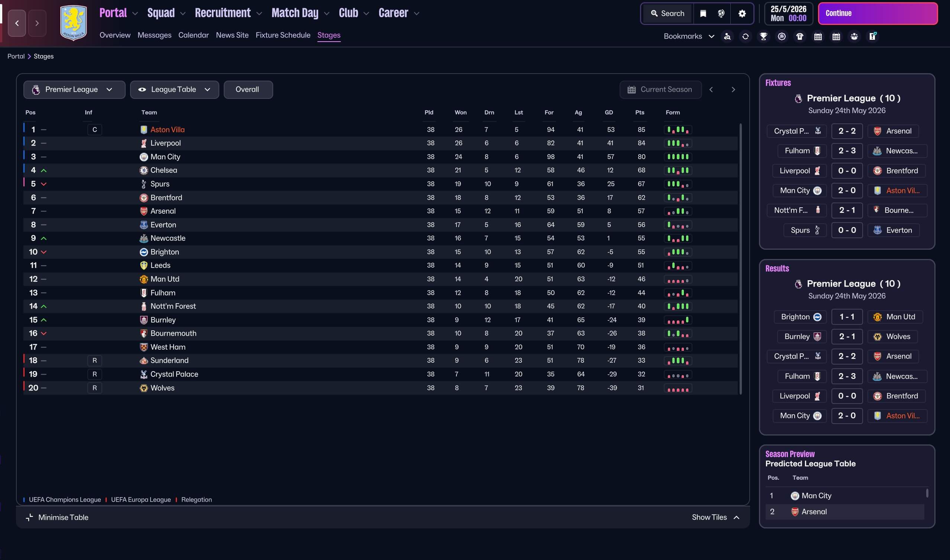Viewport: 950px width, 560px height.
Task: Click the Aston Villa club crest
Action: coord(74,23)
